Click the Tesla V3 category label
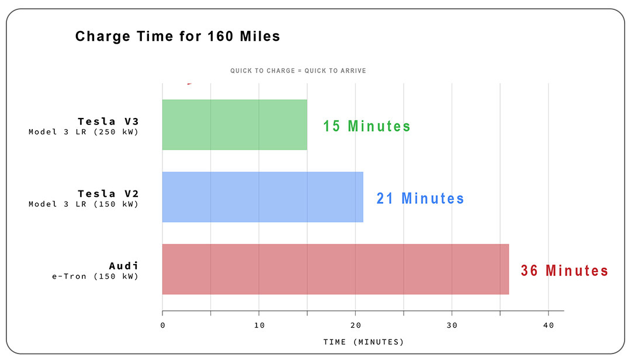The width and height of the screenshot is (631, 364). point(108,122)
